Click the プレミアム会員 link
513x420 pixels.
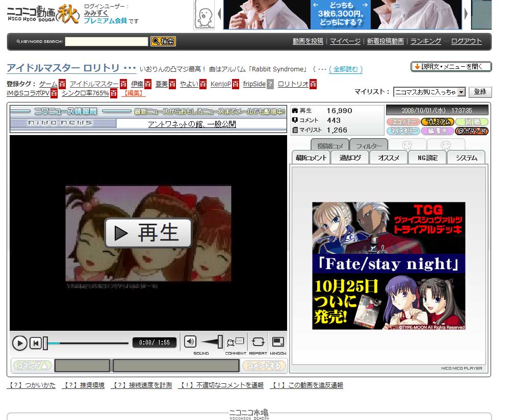click(x=106, y=20)
